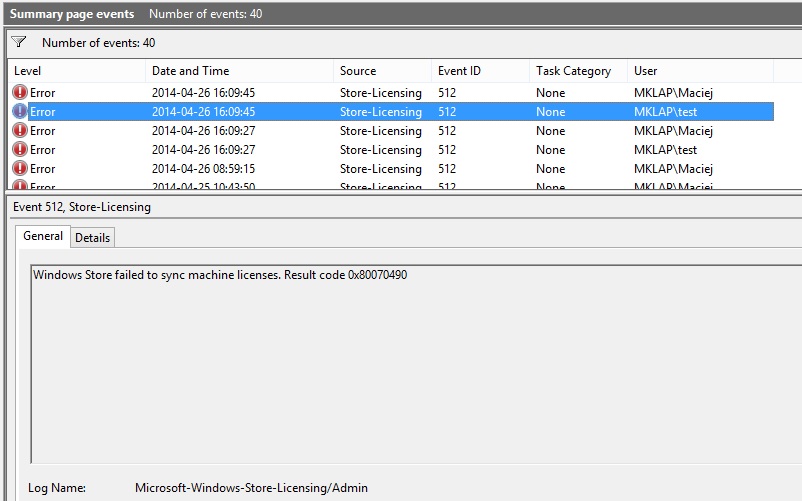This screenshot has width=802, height=501.
Task: Sort by Task Category column header
Action: pos(578,71)
